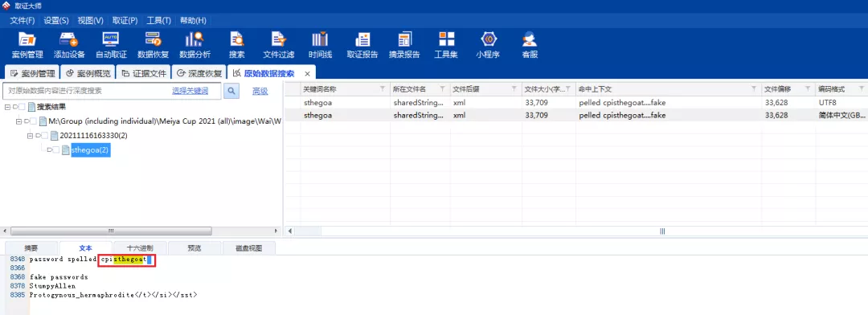Collapse the M:\Group path node
The width and height of the screenshot is (868, 315).
18,121
